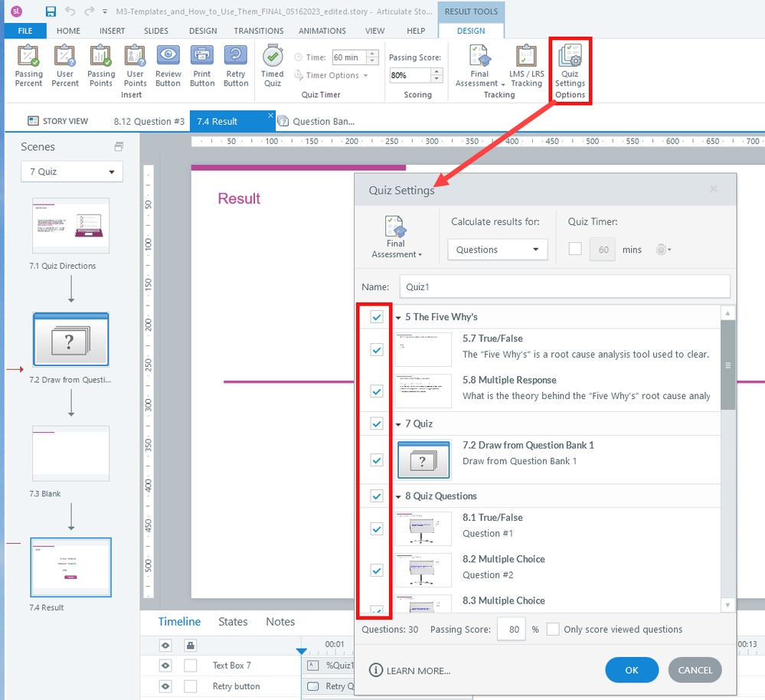The height and width of the screenshot is (700, 765).
Task: Enable the Timed Quiz option
Action: click(x=273, y=67)
